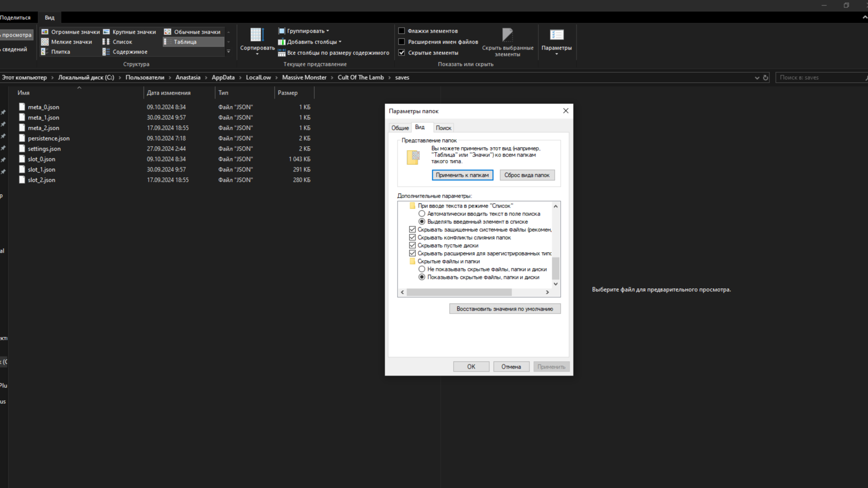Click Отмена to cancel the dialog
Screen dimensions: 868x488
tap(511, 367)
